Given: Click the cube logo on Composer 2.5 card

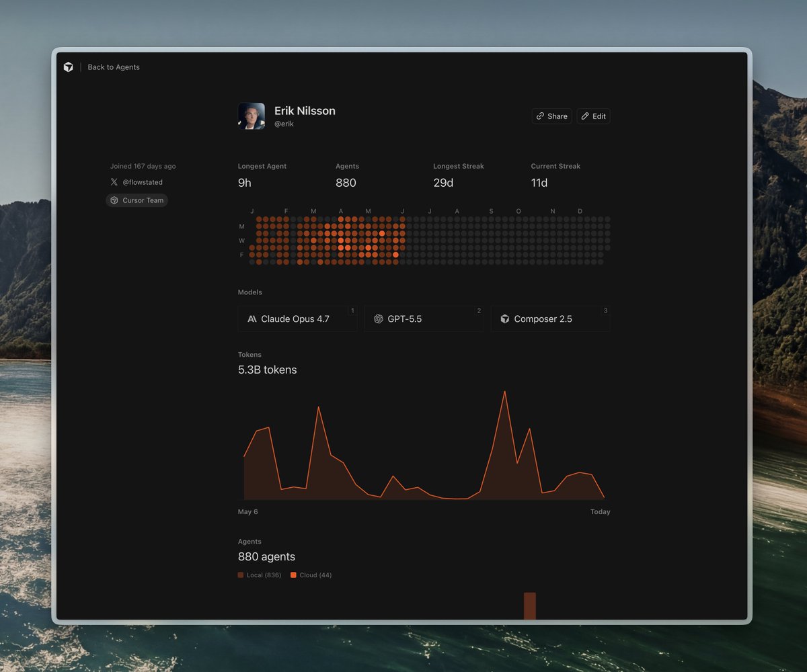Looking at the screenshot, I should click(505, 319).
